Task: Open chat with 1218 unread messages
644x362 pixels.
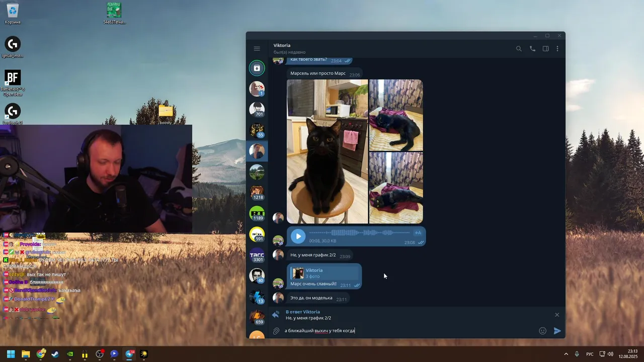Action: click(x=257, y=193)
